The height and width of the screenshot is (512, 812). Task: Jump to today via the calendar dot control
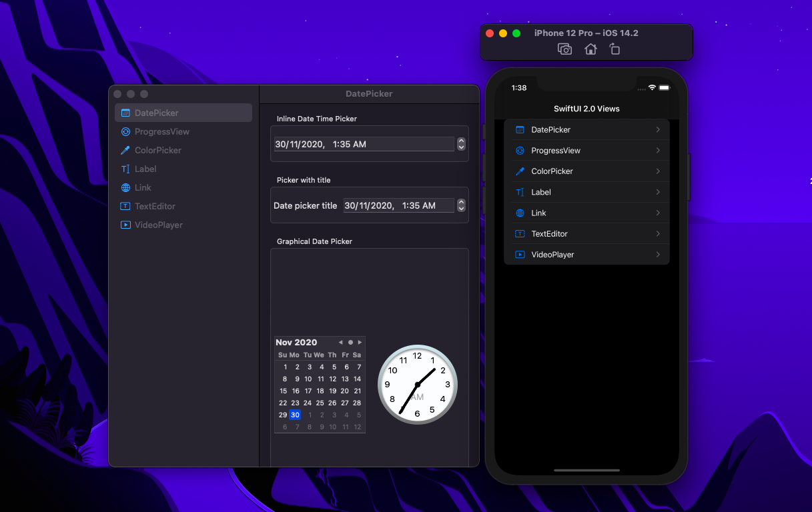(x=350, y=342)
